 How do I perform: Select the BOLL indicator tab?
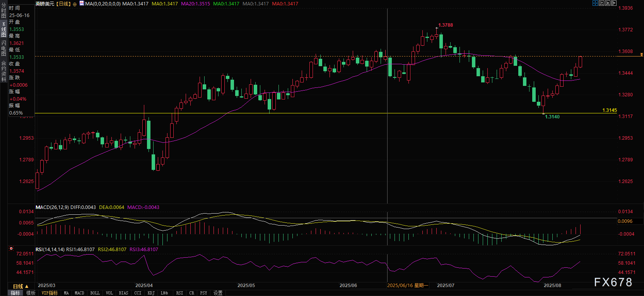[95, 293]
